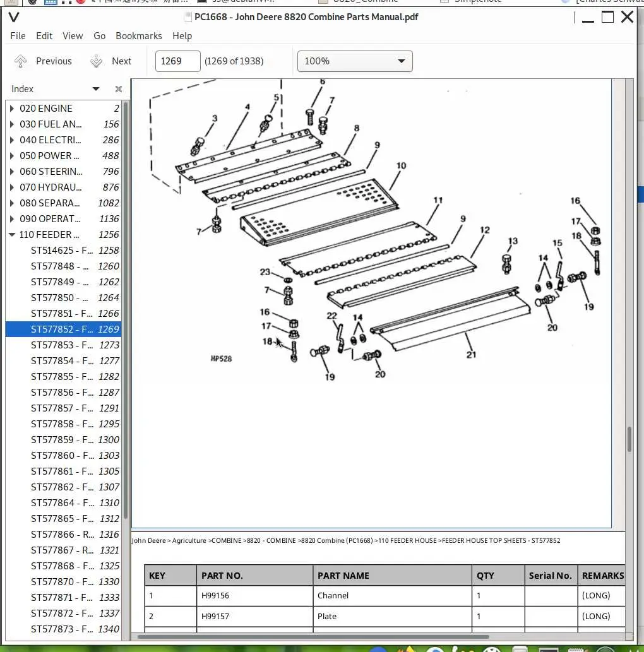Screen dimensions: 644x652
Task: Expand the 020 ENGINE section
Action: click(x=11, y=109)
